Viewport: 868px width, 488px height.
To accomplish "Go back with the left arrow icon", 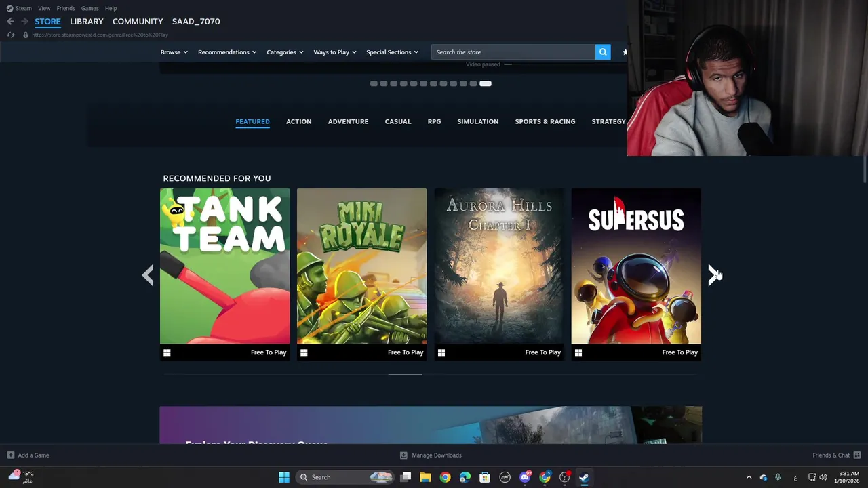I will point(10,22).
